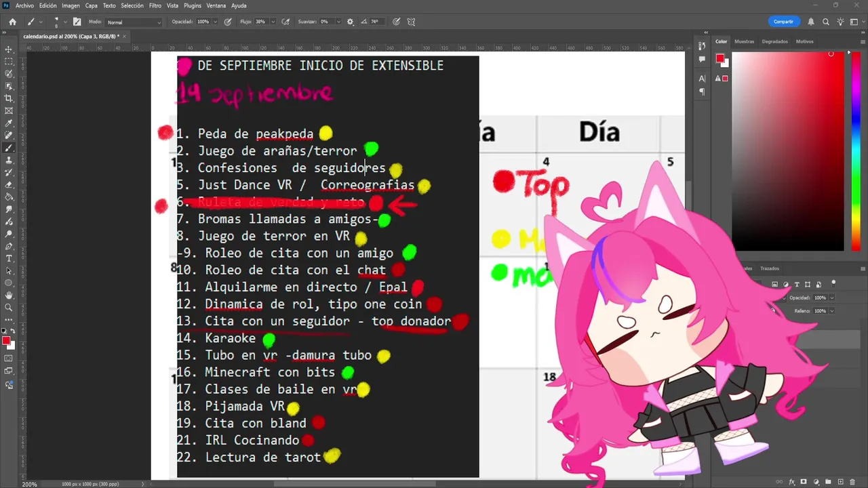
Task: Select the Lasso tool
Action: coord(9,74)
